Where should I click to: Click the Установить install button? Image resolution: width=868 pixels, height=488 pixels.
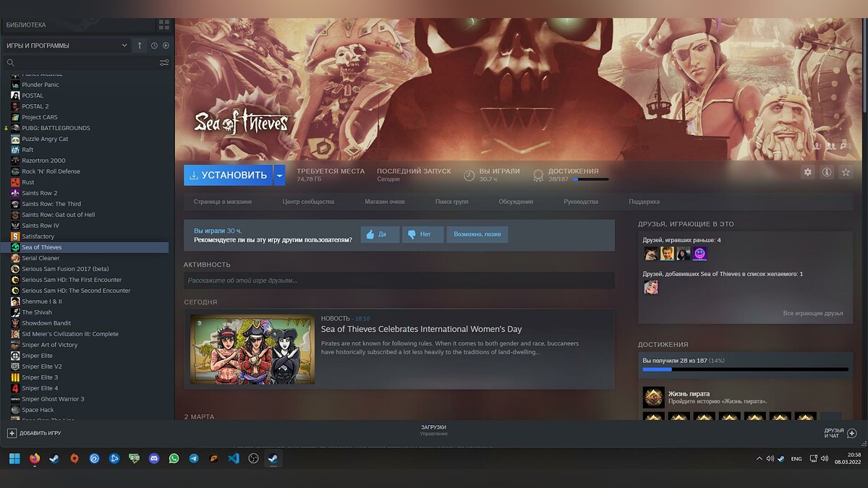coord(228,175)
